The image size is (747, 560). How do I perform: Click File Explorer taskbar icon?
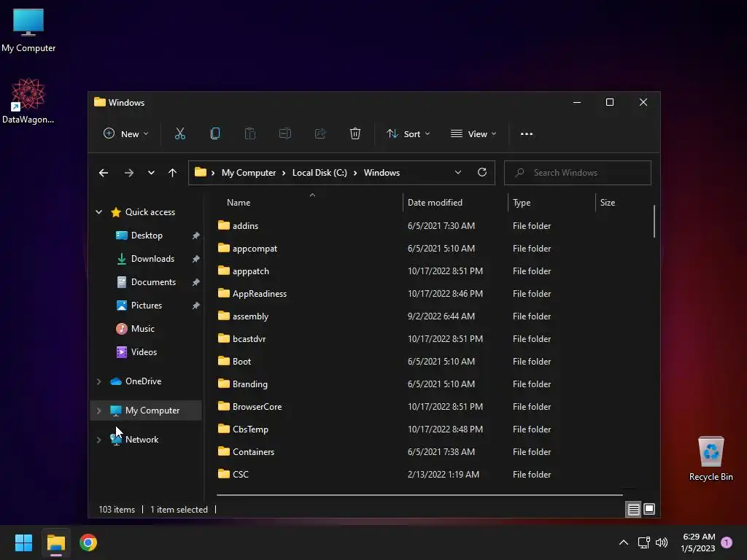coord(55,542)
